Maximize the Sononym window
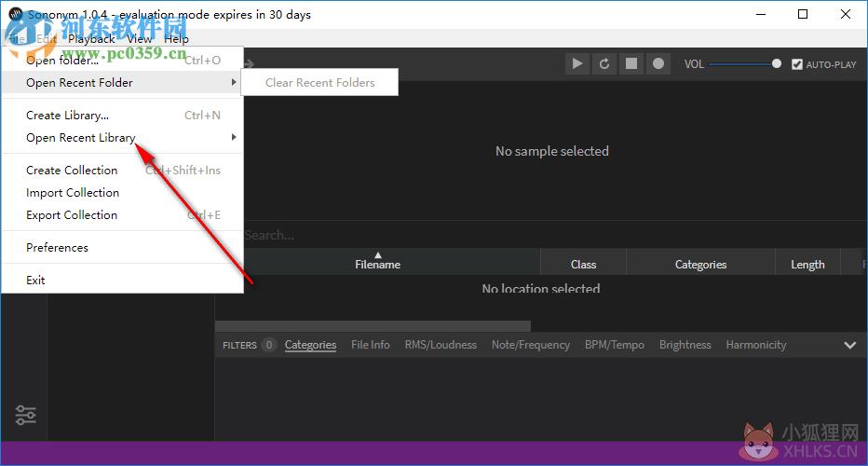Screen dimensions: 868x466 803,14
